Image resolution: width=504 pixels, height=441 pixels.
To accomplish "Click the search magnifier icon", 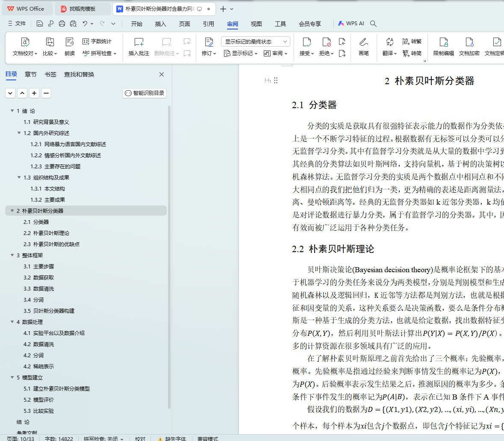I will coord(373,24).
